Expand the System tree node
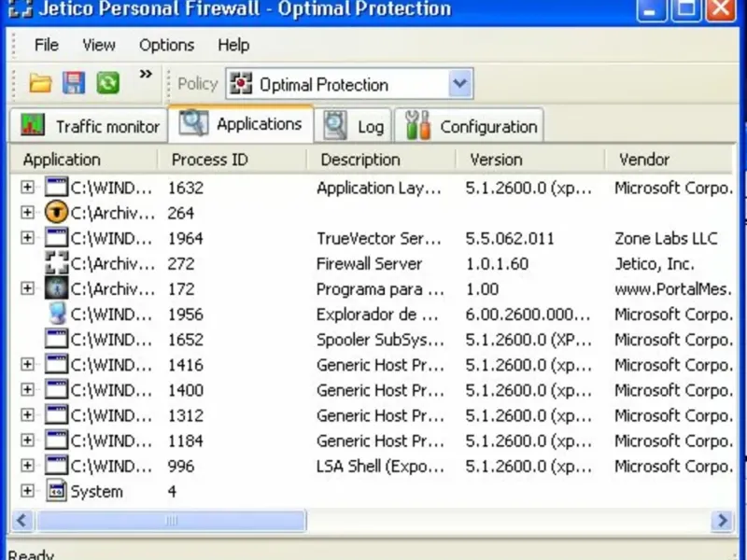The height and width of the screenshot is (560, 747). tap(27, 491)
